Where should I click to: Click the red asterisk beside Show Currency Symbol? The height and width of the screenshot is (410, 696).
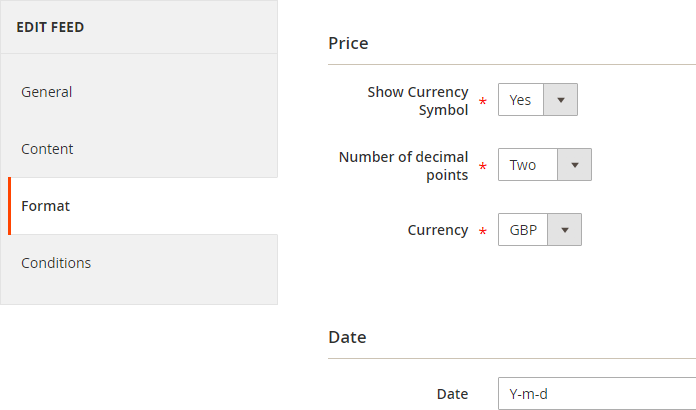coord(483,103)
